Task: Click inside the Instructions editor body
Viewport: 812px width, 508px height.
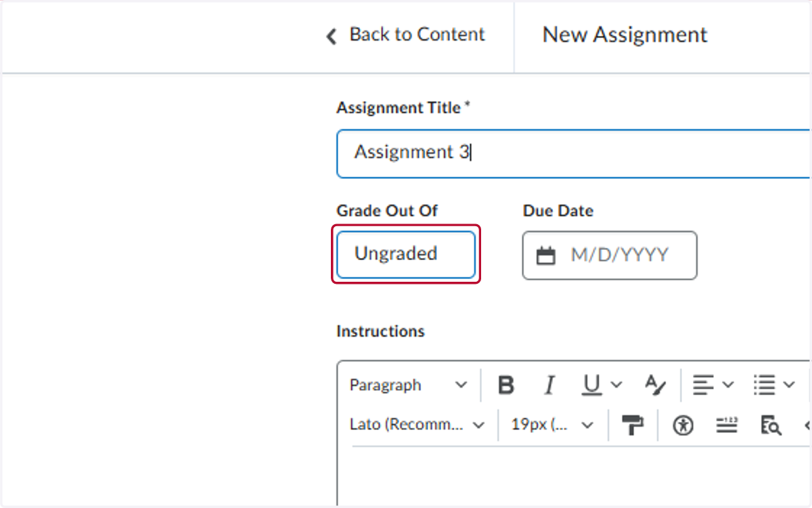Action: tap(575, 476)
